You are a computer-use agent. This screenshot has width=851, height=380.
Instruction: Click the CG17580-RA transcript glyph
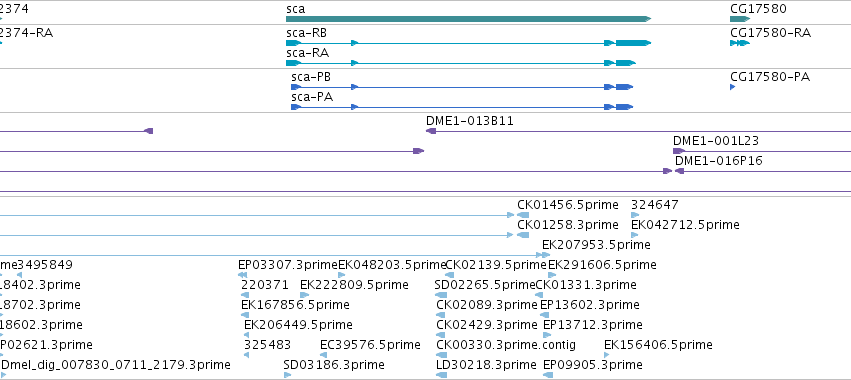[740, 43]
